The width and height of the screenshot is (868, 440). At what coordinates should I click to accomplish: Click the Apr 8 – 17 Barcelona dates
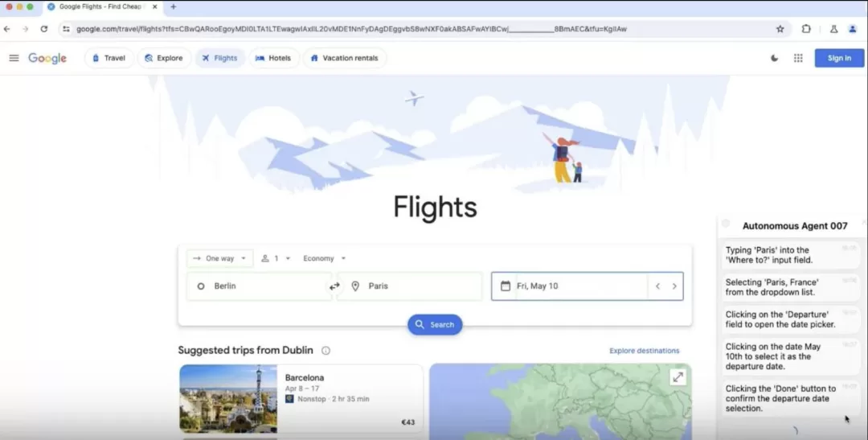pyautogui.click(x=302, y=389)
